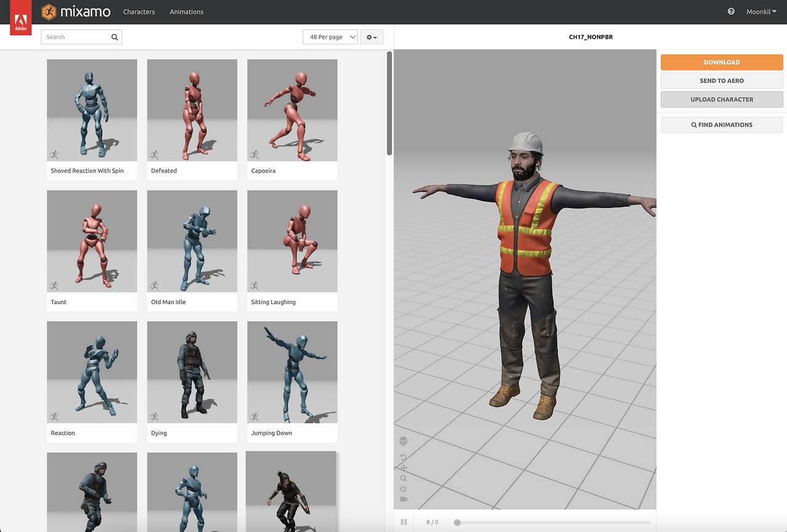Click the Upload Character button
This screenshot has height=532, width=787.
click(722, 100)
